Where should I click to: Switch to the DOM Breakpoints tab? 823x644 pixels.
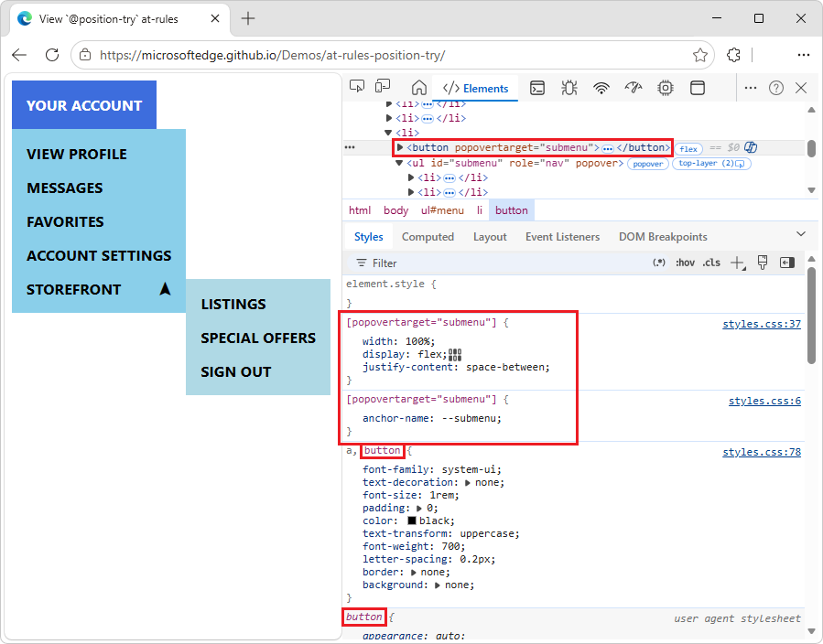(663, 237)
